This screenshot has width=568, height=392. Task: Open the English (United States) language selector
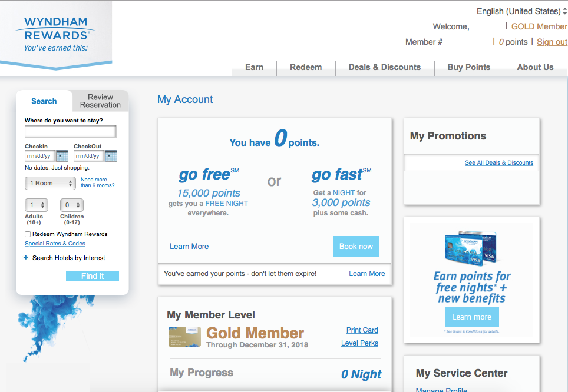521,11
